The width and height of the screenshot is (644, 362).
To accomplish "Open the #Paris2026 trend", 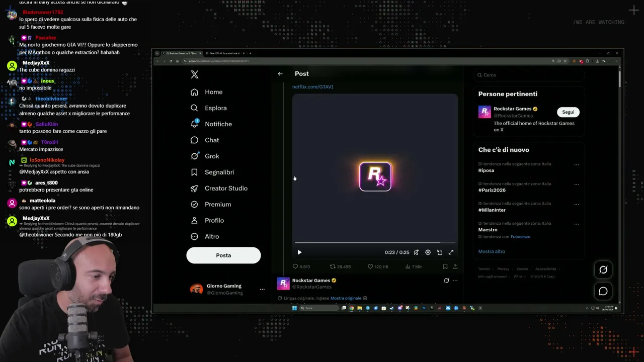I will (x=492, y=190).
